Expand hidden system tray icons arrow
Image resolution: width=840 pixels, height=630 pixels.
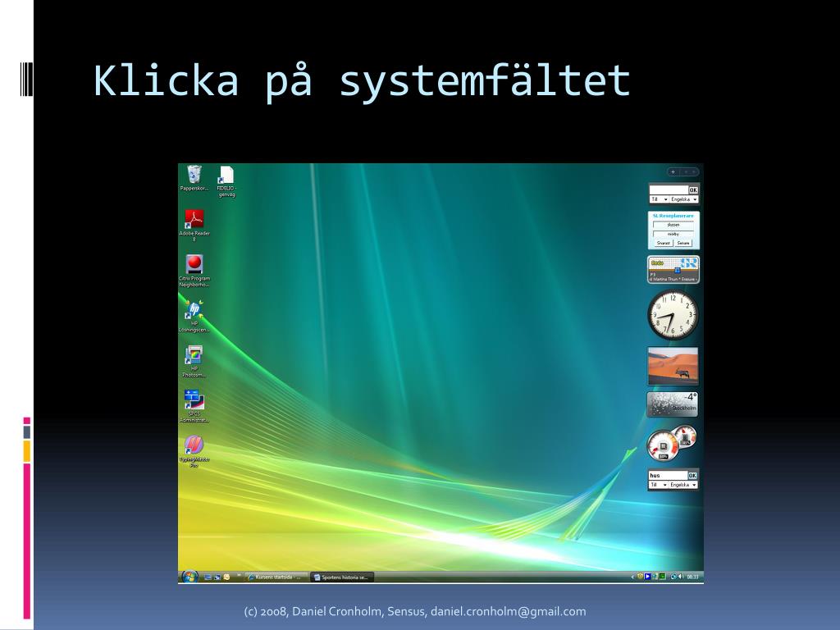pyautogui.click(x=632, y=577)
